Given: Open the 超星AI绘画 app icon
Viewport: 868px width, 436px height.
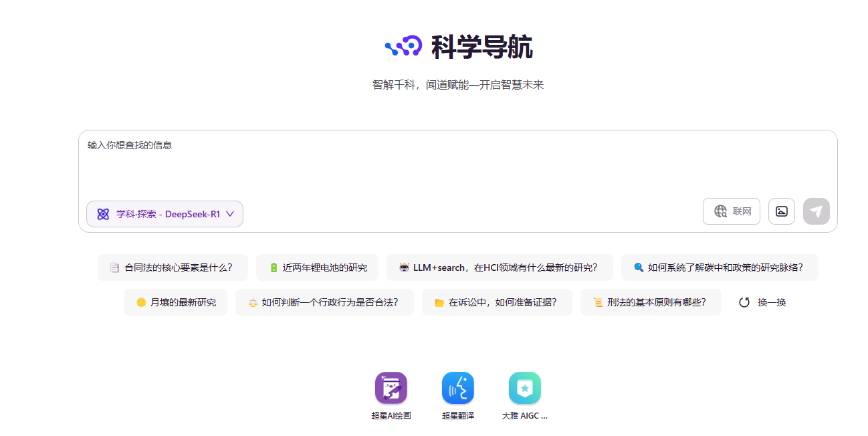Looking at the screenshot, I should tap(391, 389).
